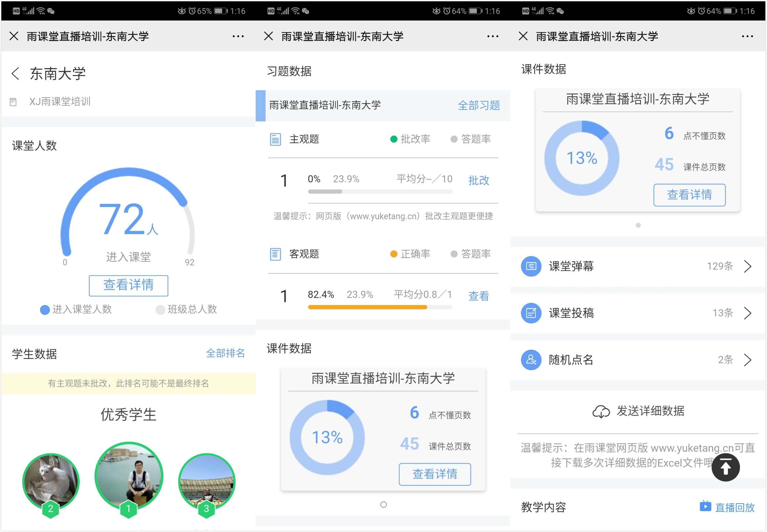The image size is (767, 532).
Task: Tap the orange 正确率 legend dot
Action: [394, 254]
